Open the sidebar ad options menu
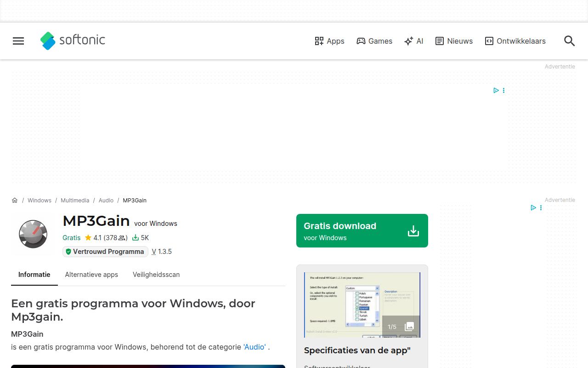The width and height of the screenshot is (588, 368). [541, 207]
